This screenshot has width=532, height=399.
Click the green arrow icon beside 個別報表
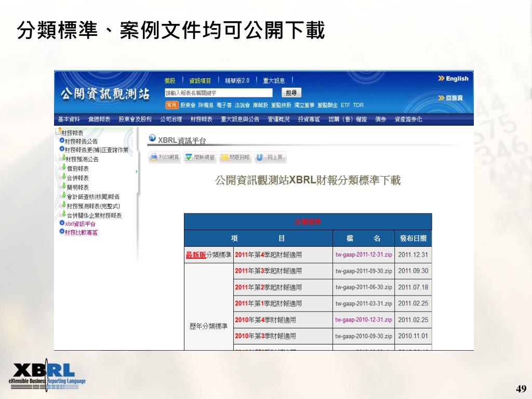(63, 167)
